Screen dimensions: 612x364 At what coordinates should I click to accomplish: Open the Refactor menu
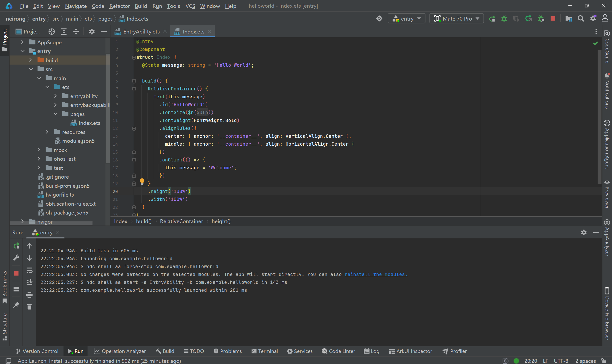click(x=119, y=6)
